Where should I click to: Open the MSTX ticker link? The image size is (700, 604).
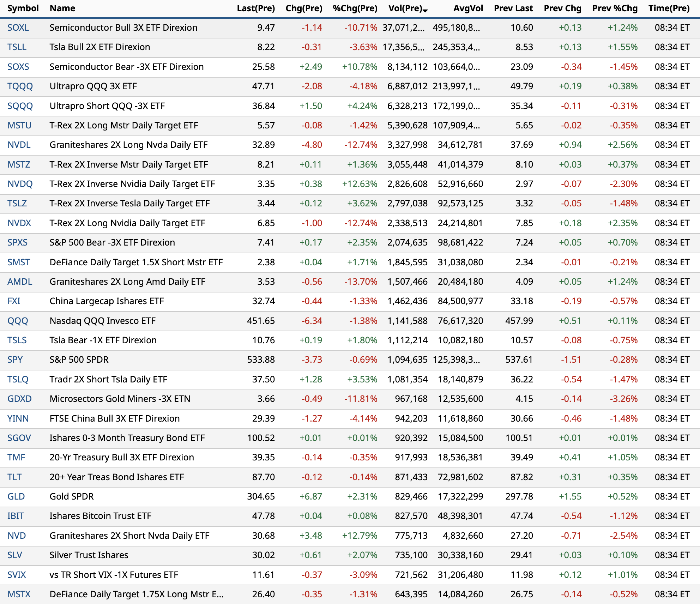[x=19, y=594]
